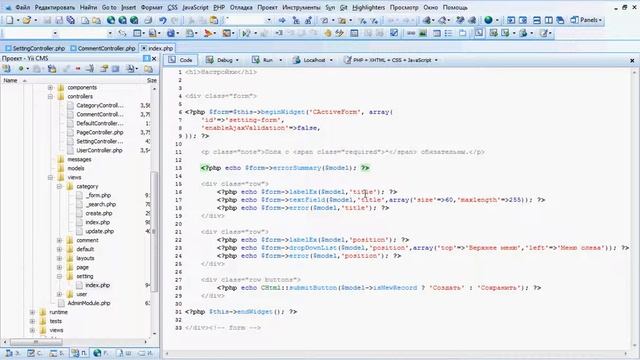This screenshot has height=360, width=640.
Task: Switch to SettingController.php tab
Action: [x=35, y=48]
